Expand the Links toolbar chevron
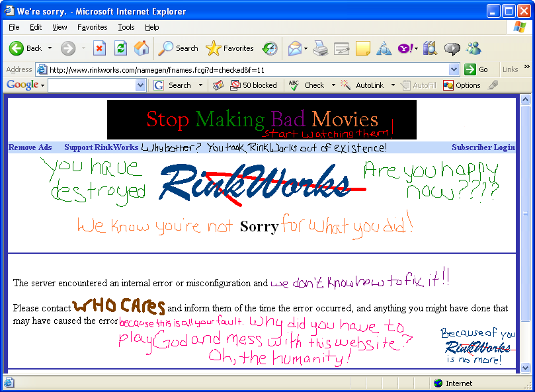The width and height of the screenshot is (535, 392). coord(527,67)
